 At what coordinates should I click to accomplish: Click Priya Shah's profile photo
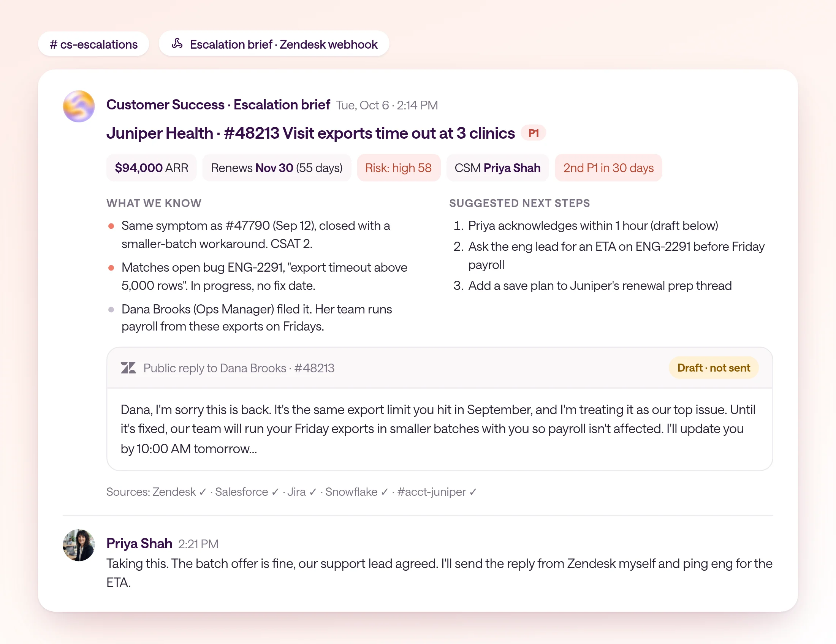pos(79,545)
